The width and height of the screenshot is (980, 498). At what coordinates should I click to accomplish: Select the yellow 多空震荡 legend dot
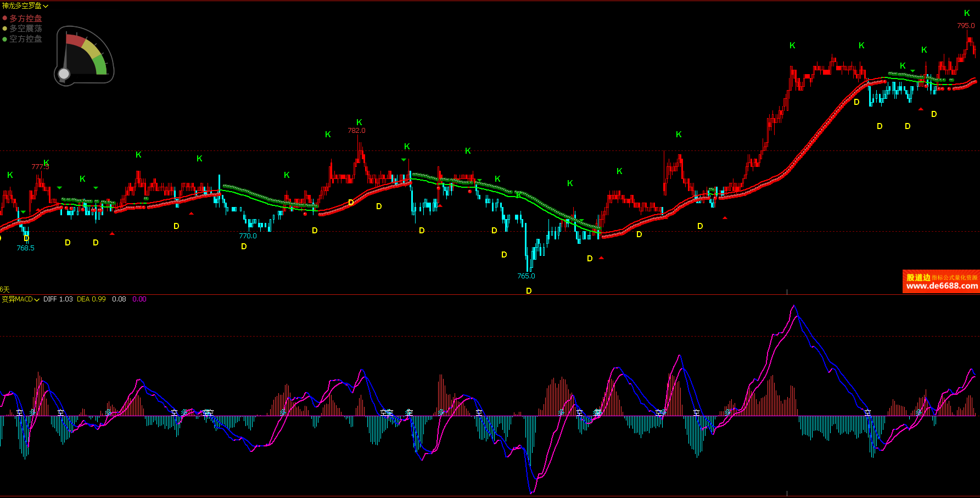point(5,29)
